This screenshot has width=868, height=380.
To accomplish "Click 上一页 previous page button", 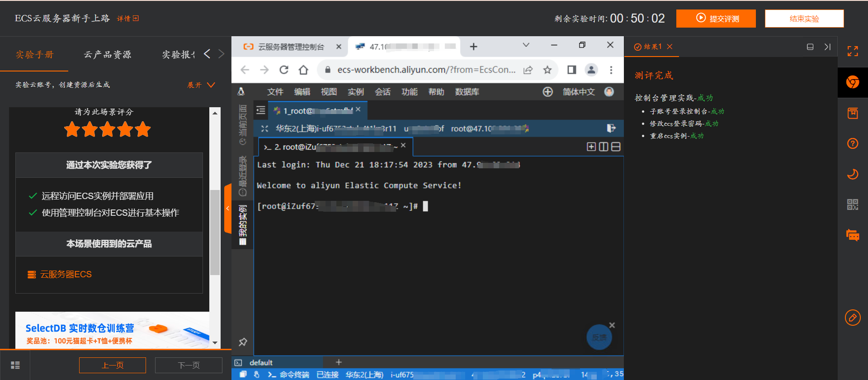I will coord(113,365).
